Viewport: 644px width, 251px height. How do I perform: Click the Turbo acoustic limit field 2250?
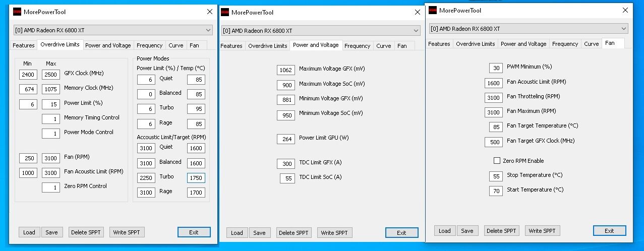click(146, 178)
